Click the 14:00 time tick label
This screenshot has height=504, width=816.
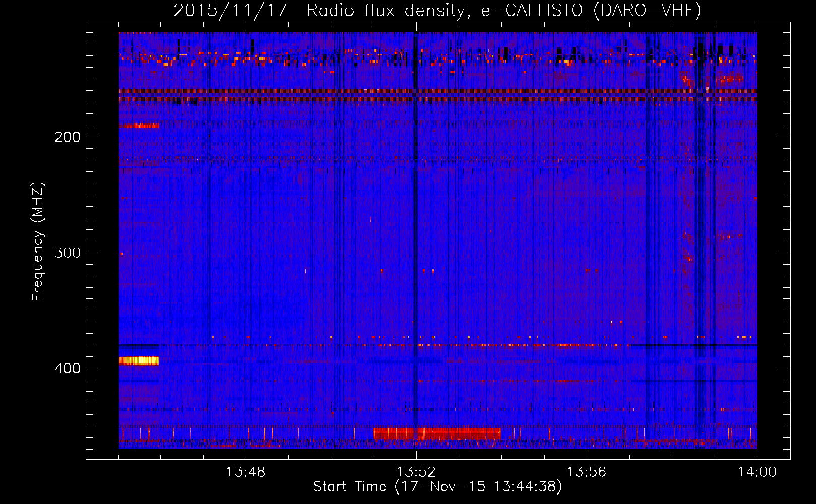757,472
